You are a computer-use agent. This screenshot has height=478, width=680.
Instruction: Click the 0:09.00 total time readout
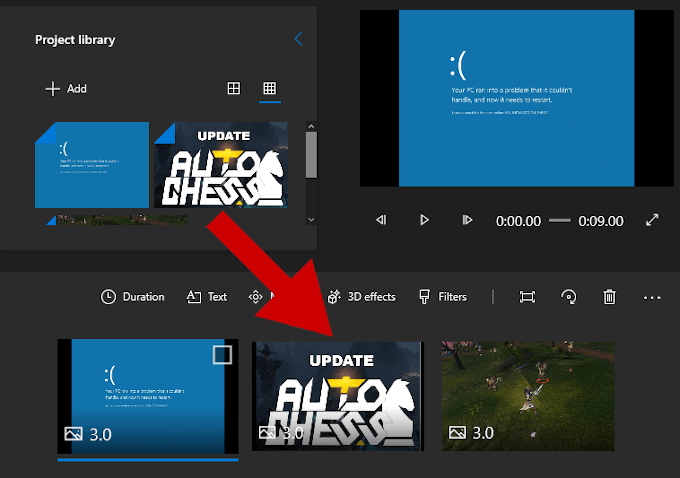click(x=601, y=221)
